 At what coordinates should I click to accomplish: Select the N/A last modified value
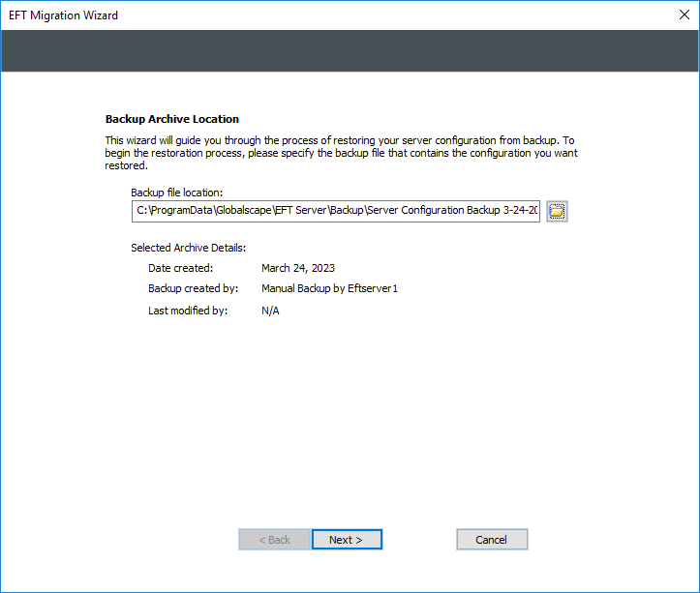[x=270, y=311]
